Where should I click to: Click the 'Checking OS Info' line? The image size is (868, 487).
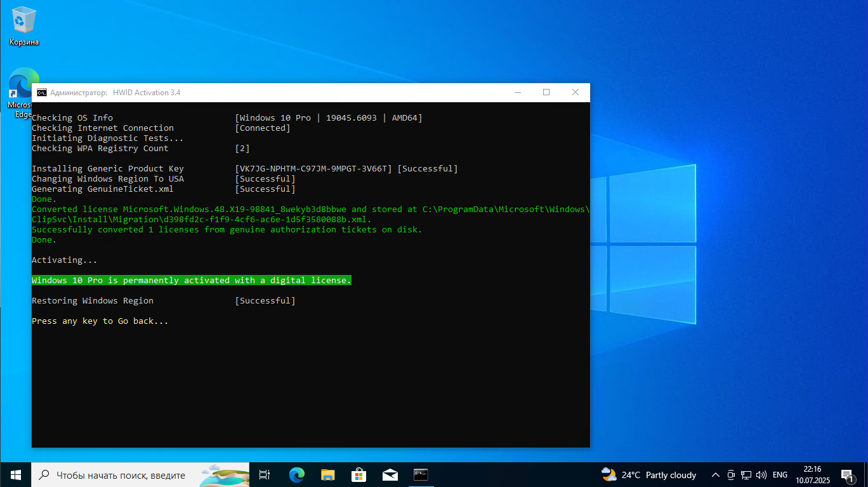pos(72,118)
